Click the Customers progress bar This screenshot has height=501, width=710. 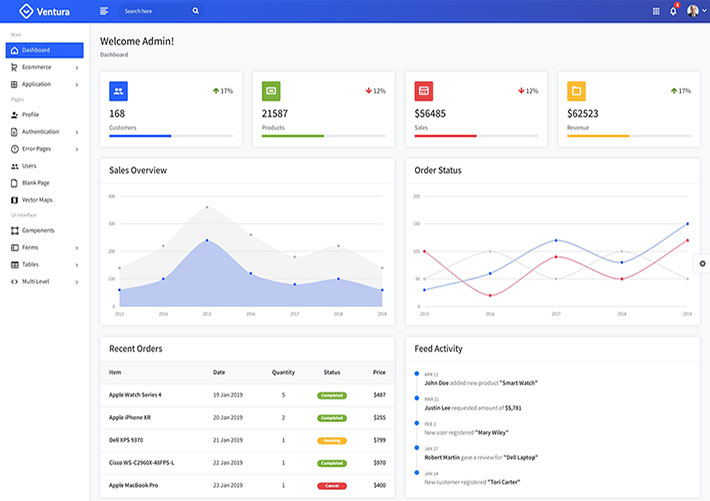click(171, 135)
